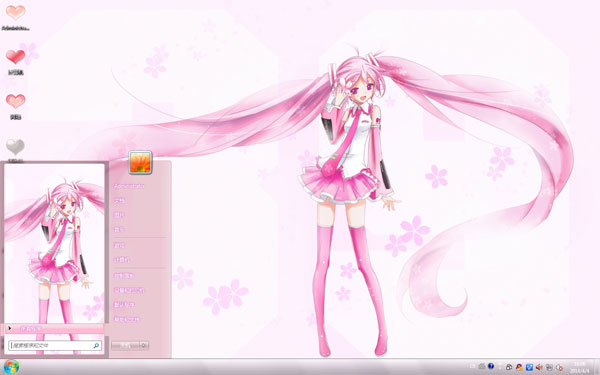Open Computer in Start menu list
The height and width of the screenshot is (375, 600).
point(122,260)
